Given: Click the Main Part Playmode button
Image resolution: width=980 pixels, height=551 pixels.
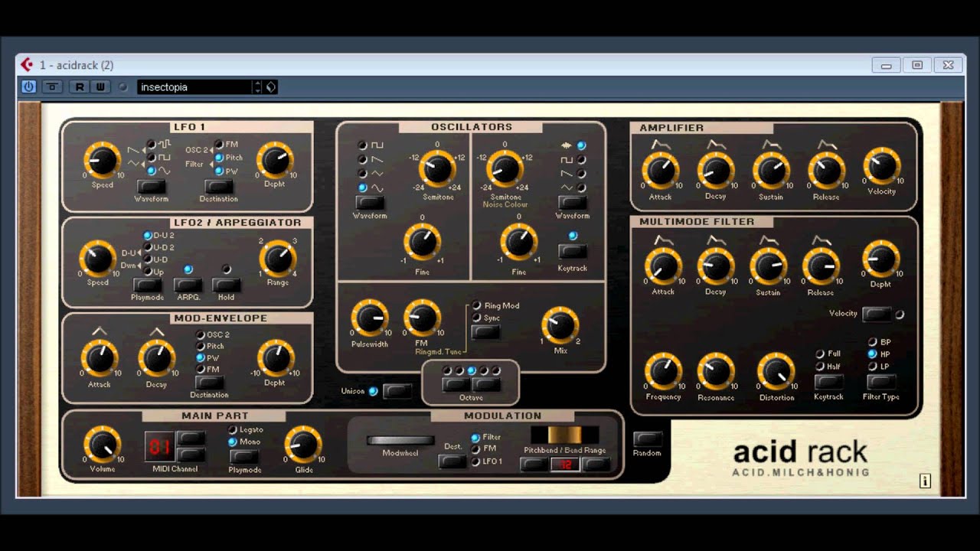Looking at the screenshot, I should pyautogui.click(x=244, y=456).
